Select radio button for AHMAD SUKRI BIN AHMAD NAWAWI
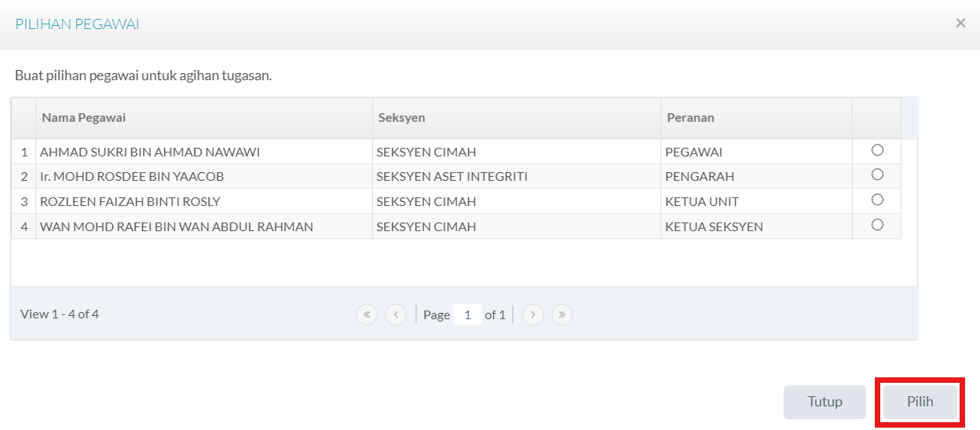The image size is (980, 430). pos(877,150)
